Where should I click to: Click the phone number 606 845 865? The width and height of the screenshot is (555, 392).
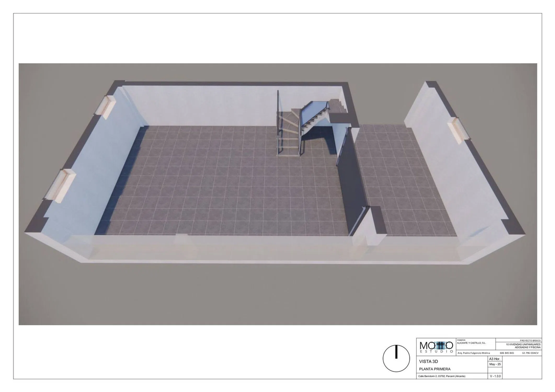pyautogui.click(x=507, y=353)
